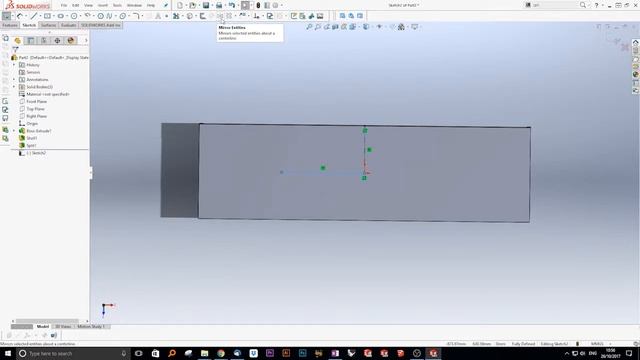Click the Undo arrow icon
This screenshot has width=640, height=360.
(x=232, y=5)
